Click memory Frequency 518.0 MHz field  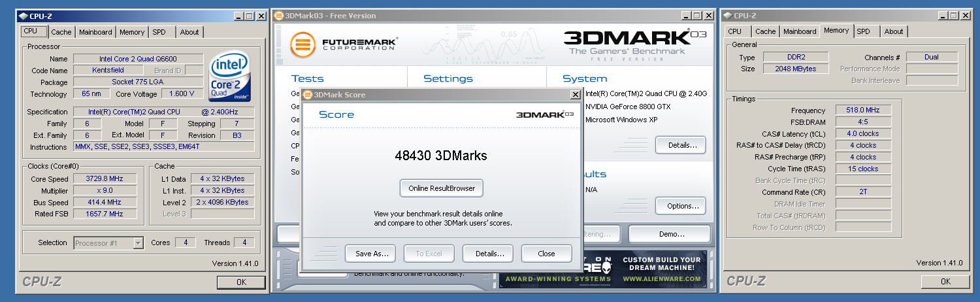863,110
